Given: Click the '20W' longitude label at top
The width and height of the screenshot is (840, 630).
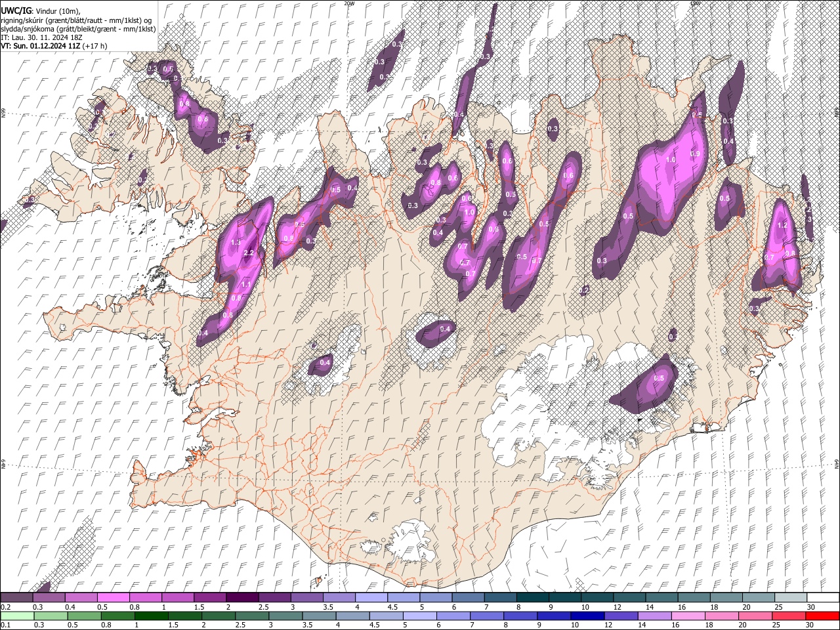Looking at the screenshot, I should 349,3.
